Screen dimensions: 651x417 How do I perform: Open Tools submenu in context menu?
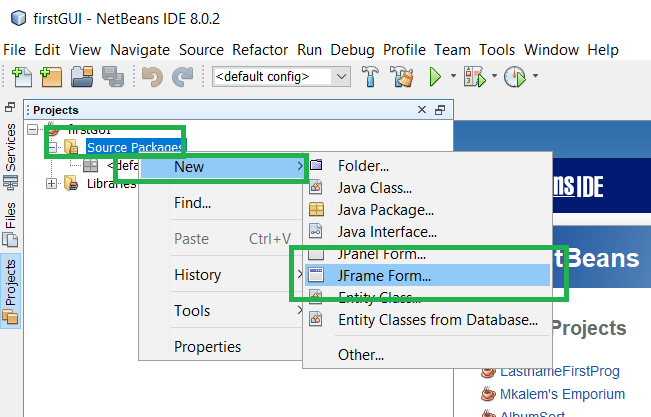coord(223,311)
